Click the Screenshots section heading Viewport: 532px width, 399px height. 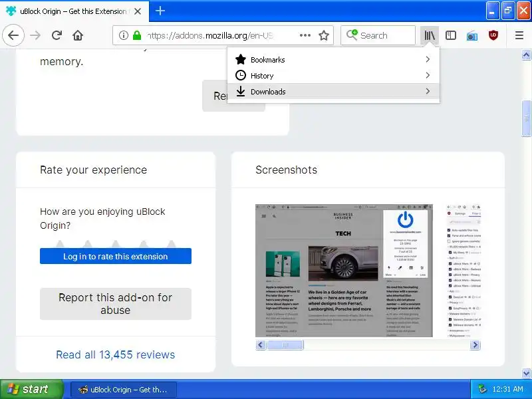pos(287,170)
